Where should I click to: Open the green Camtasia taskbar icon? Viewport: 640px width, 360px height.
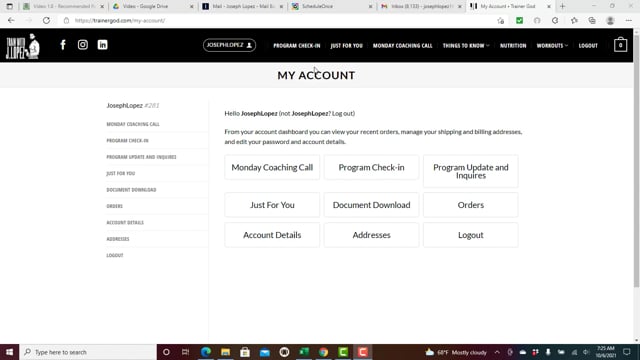(x=343, y=352)
